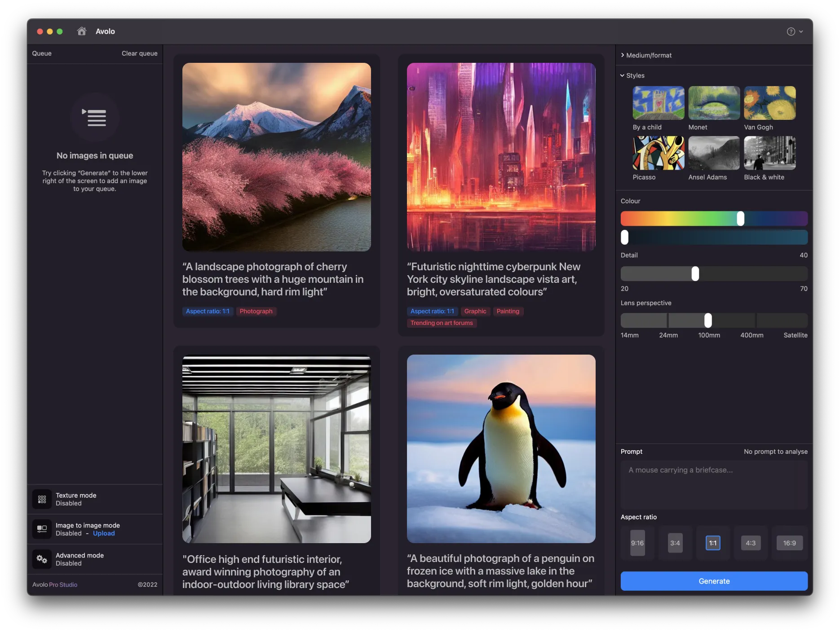The width and height of the screenshot is (840, 632).
Task: Select the 16:9 aspect ratio
Action: [789, 543]
